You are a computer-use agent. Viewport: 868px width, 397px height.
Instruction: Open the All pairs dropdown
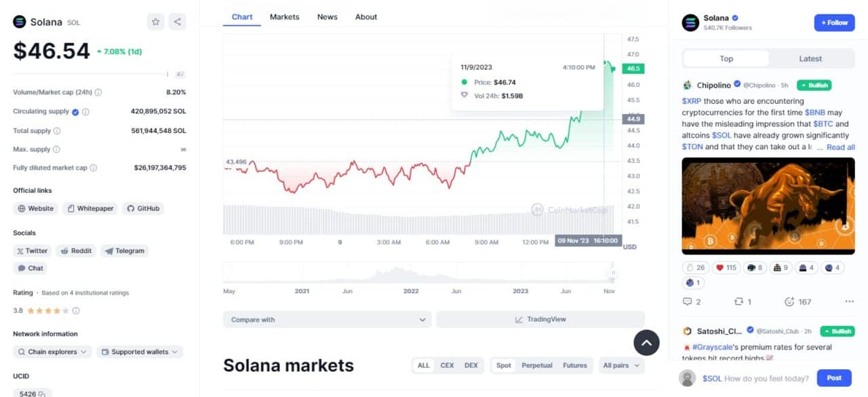coord(621,365)
